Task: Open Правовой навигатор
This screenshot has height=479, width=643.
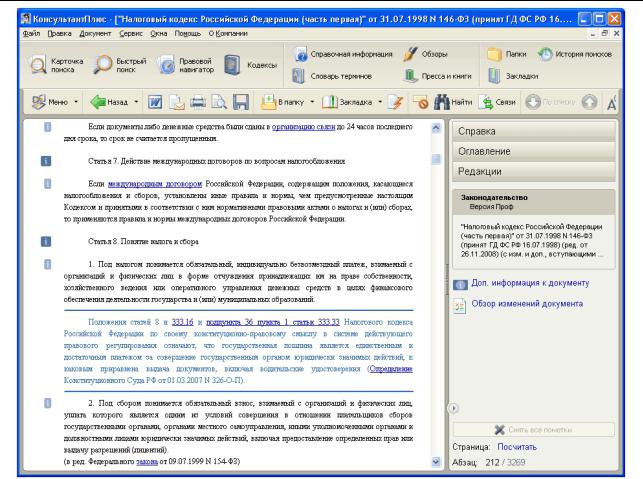Action: [x=187, y=65]
